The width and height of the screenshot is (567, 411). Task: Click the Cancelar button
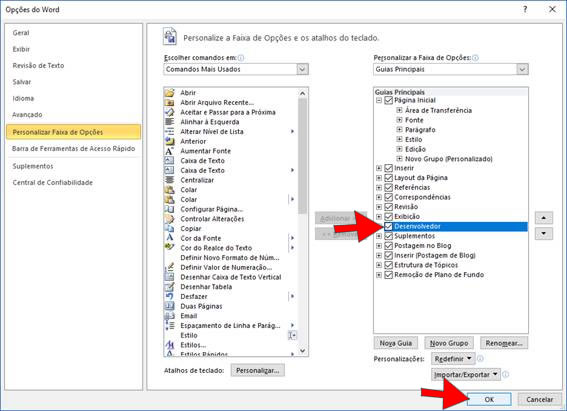tap(540, 399)
